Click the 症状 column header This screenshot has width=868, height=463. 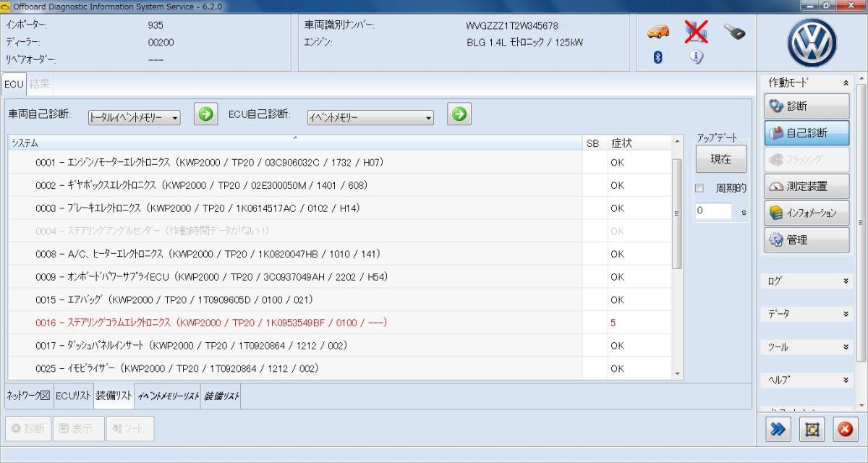coord(639,143)
